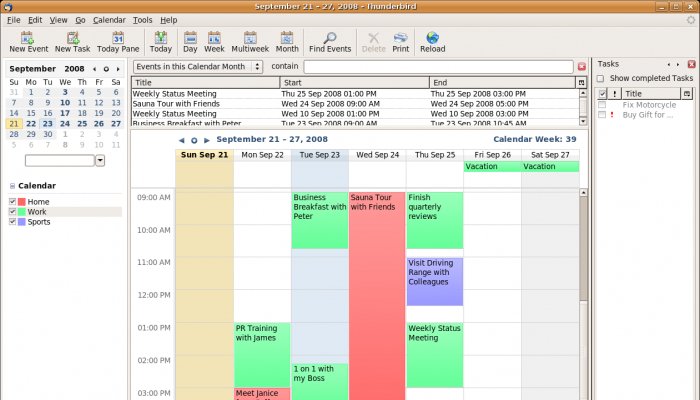The height and width of the screenshot is (400, 700).
Task: Step forward using Tasks pane right arrow
Action: [x=678, y=65]
